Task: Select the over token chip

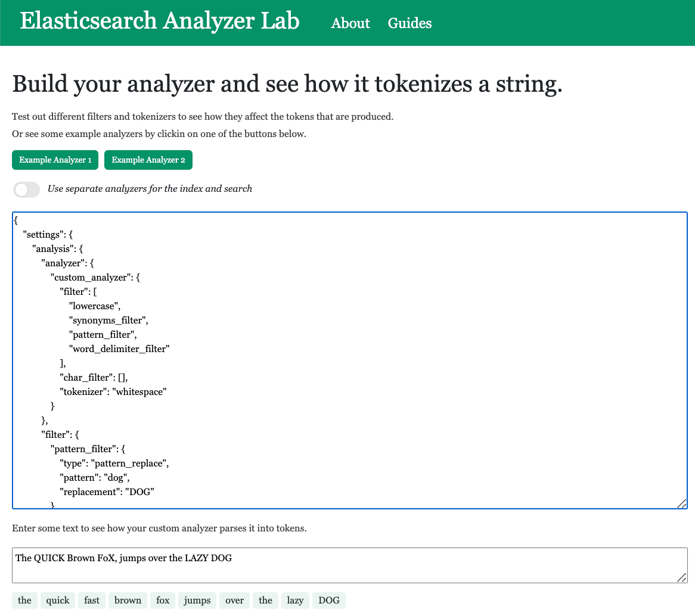Action: (234, 600)
